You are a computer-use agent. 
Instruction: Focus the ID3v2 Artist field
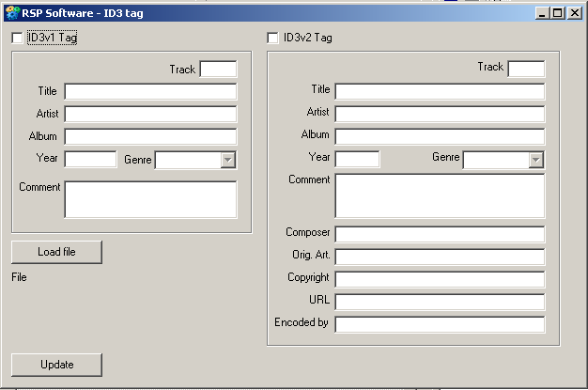tap(440, 114)
